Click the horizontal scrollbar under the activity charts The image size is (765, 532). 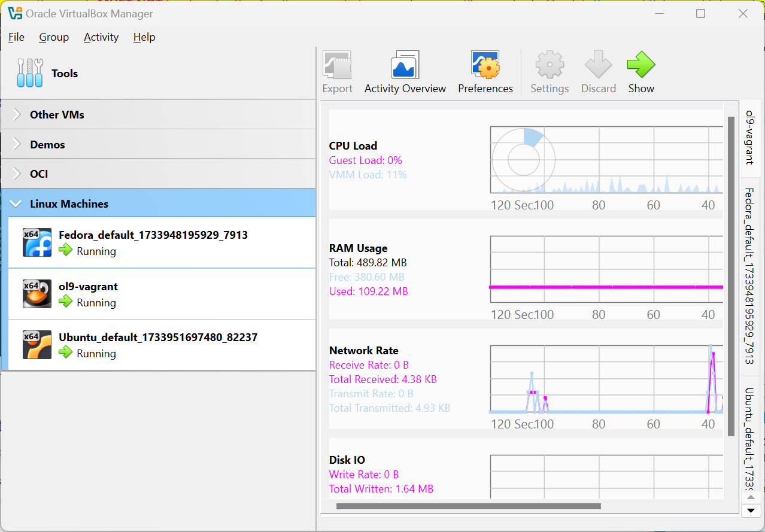(468, 506)
